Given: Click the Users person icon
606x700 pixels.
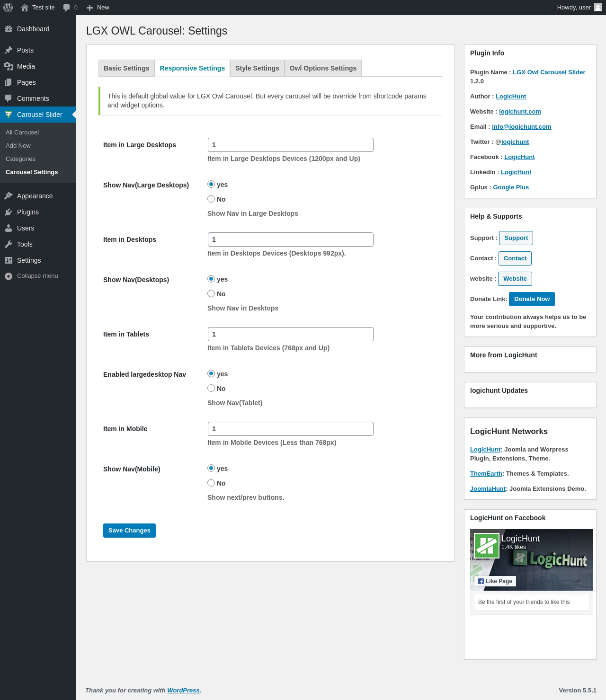Looking at the screenshot, I should click(x=9, y=228).
